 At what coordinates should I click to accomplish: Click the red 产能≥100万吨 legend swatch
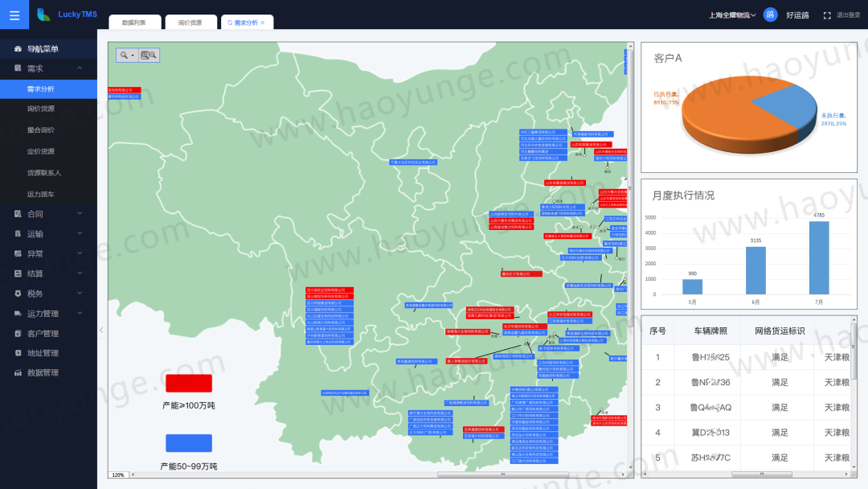(189, 383)
